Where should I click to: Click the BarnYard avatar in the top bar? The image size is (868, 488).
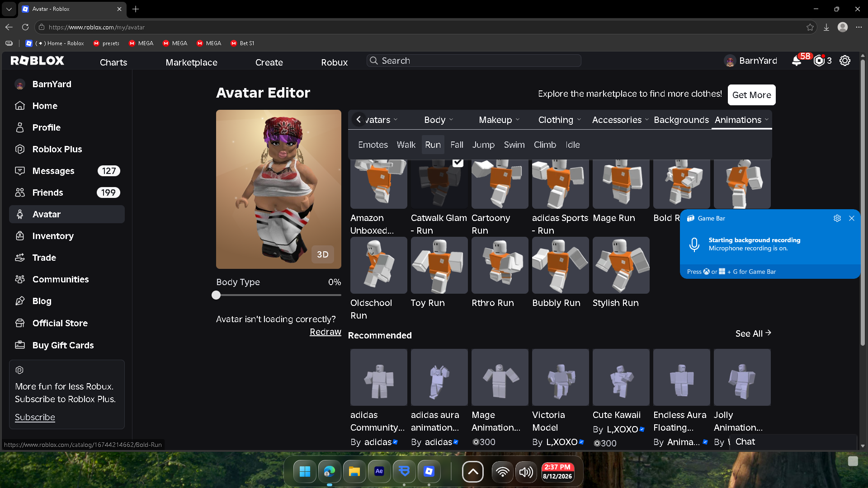click(x=730, y=61)
